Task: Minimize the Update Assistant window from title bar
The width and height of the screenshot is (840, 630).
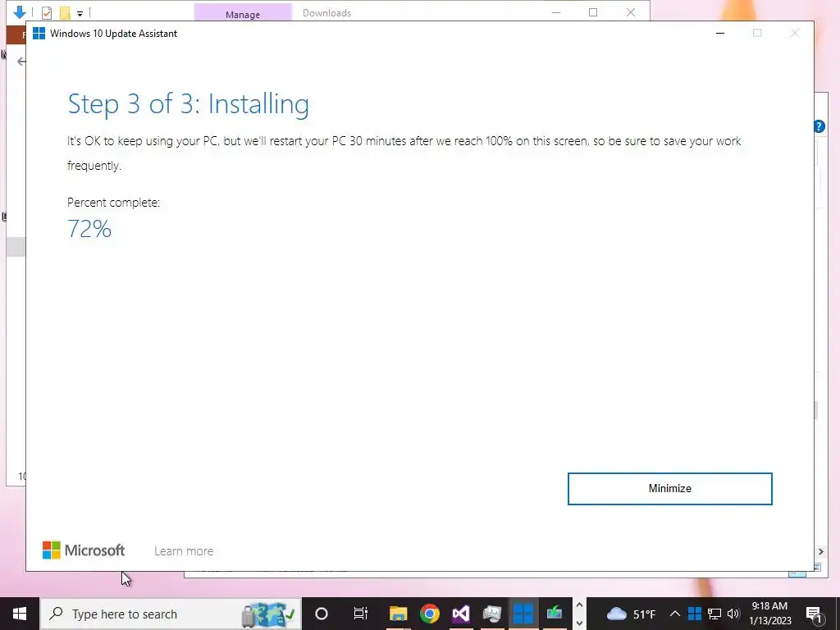Action: pos(720,33)
